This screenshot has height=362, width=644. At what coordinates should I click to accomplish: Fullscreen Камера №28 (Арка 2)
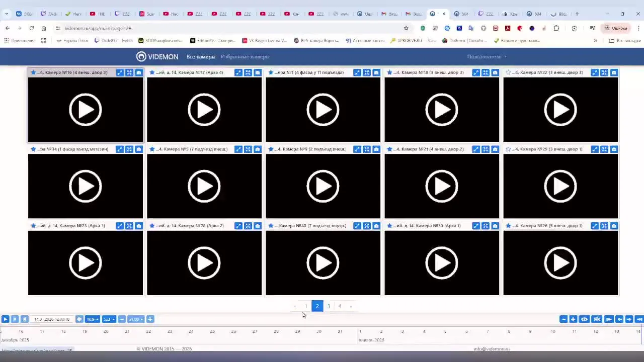click(x=248, y=226)
